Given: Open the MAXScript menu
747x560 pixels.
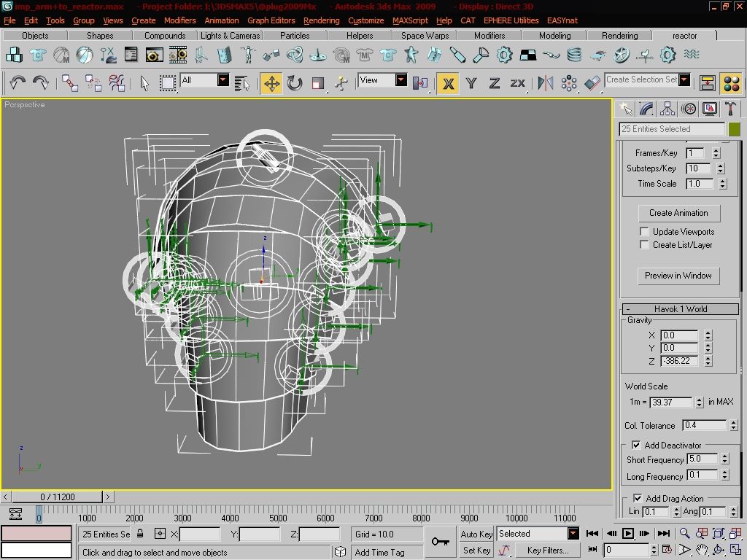Looking at the screenshot, I should click(410, 20).
